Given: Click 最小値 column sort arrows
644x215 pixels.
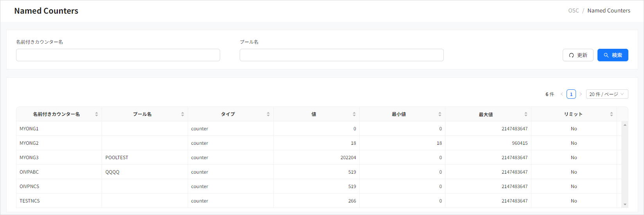Looking at the screenshot, I should [x=440, y=114].
